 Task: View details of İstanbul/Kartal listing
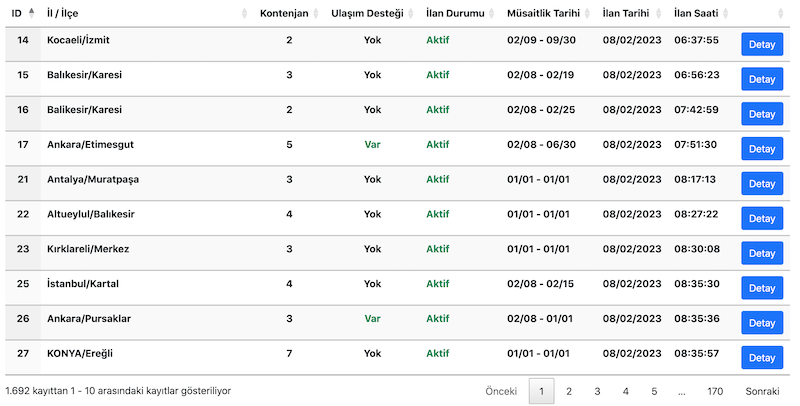(x=762, y=288)
